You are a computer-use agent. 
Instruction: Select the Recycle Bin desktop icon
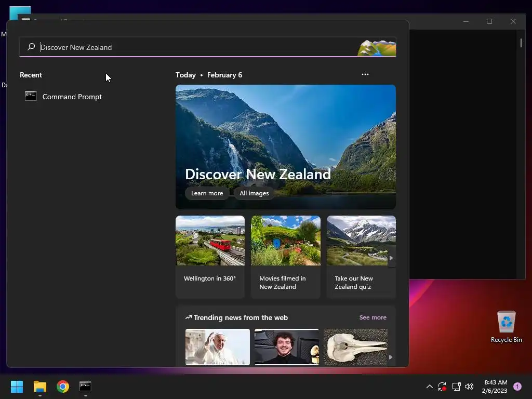pos(506,327)
